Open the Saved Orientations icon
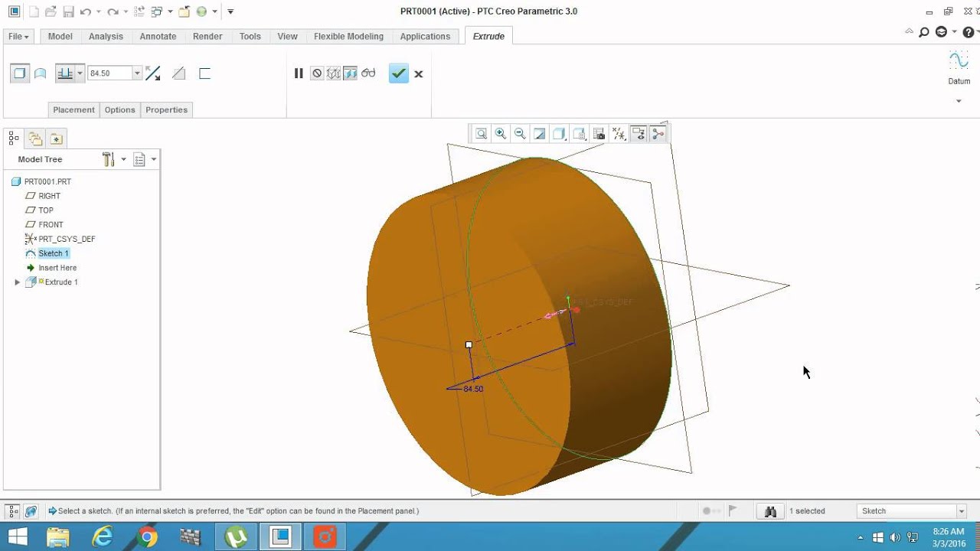The width and height of the screenshot is (980, 551). point(580,134)
